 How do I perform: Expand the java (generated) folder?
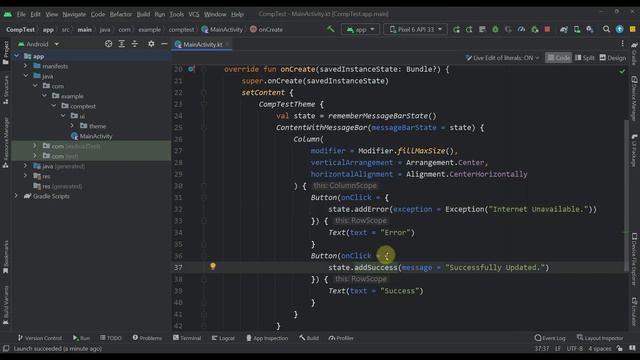[25, 166]
